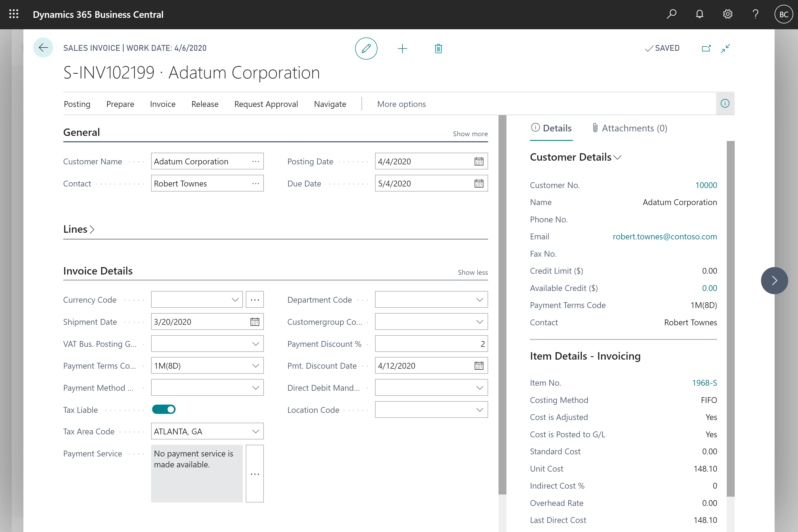The height and width of the screenshot is (532, 798).
Task: Click the calendar icon for Due Date
Action: point(478,184)
